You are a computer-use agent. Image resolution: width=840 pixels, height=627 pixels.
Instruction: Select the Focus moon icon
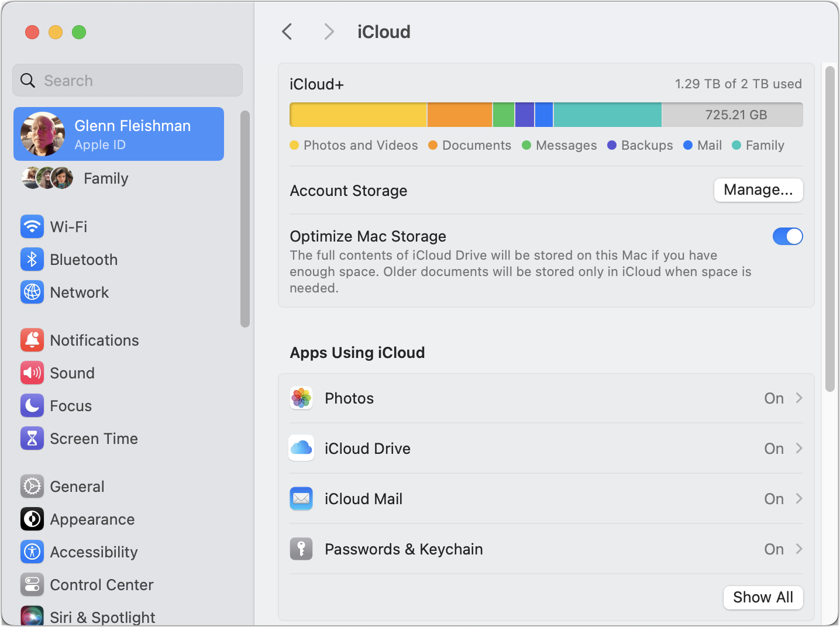coord(32,405)
